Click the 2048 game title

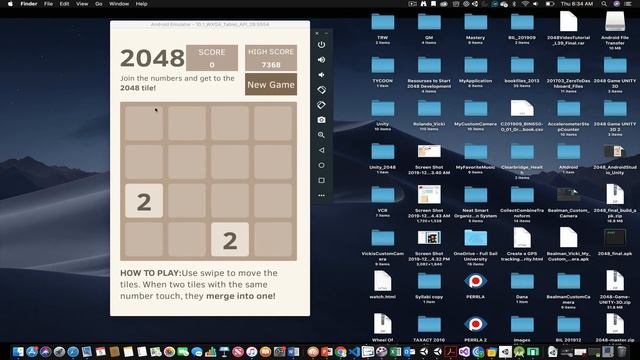click(152, 58)
